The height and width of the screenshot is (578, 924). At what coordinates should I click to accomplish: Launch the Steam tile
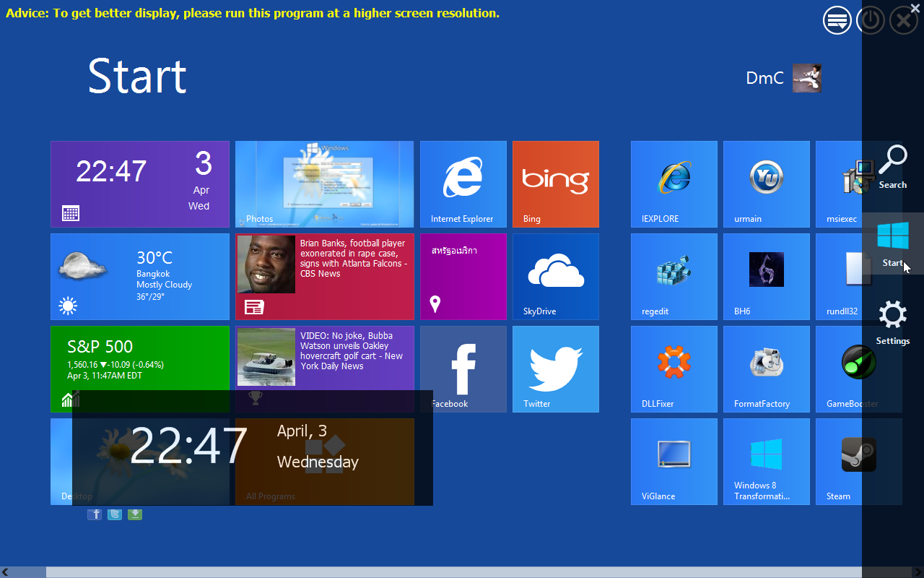[x=858, y=462]
